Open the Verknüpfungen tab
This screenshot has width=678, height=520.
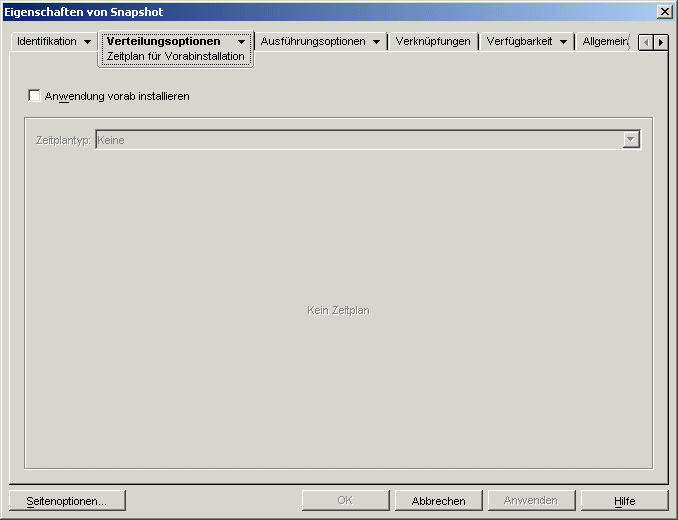click(433, 41)
